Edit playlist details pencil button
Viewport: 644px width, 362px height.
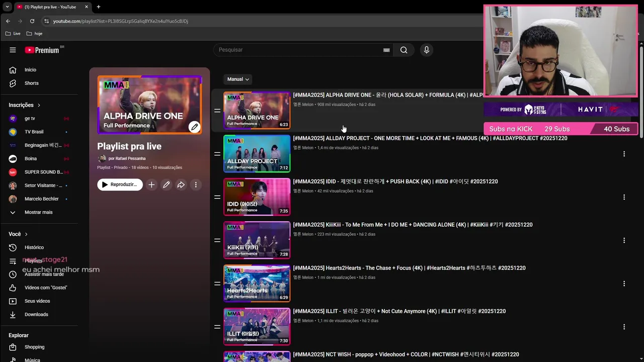[166, 185]
